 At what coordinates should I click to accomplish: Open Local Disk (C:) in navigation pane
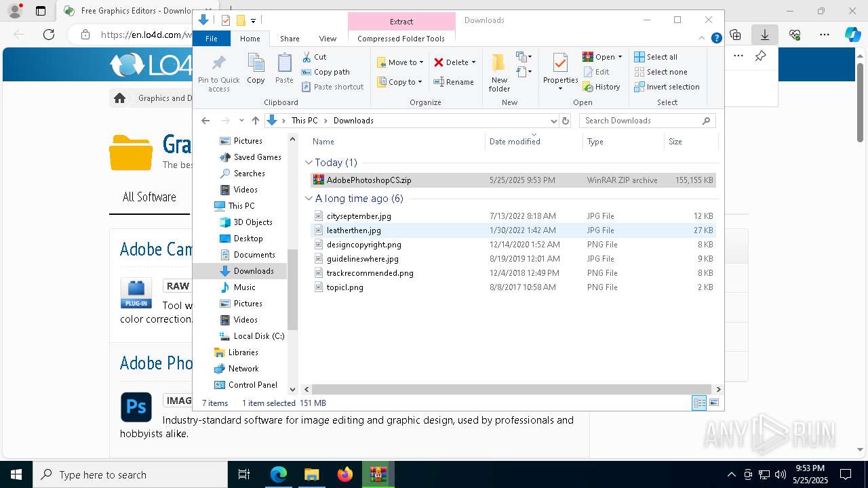coord(252,336)
